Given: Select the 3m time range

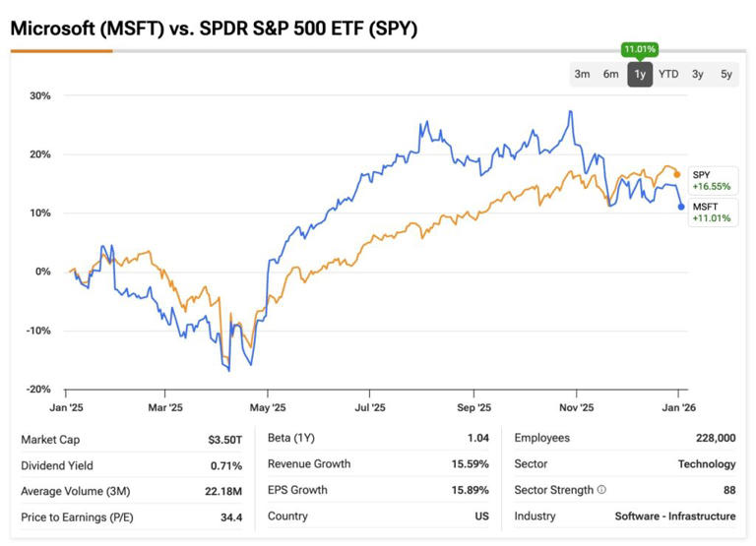Looking at the screenshot, I should 582,74.
